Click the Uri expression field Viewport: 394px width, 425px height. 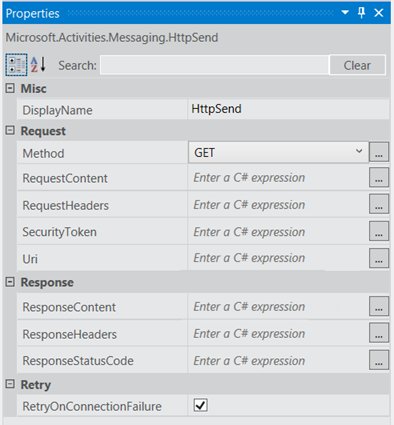[278, 258]
